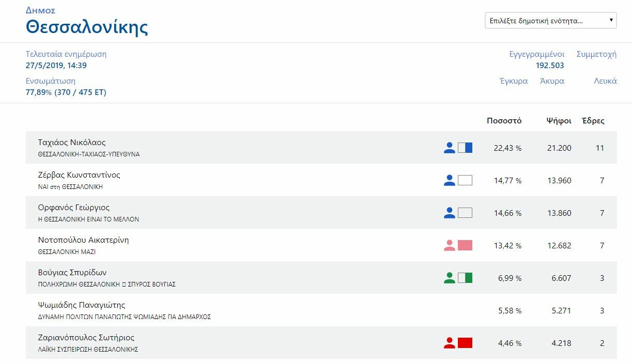This screenshot has width=632, height=364.
Task: Click the value 77,89% (370 / 475 ET)
Action: pos(66,92)
